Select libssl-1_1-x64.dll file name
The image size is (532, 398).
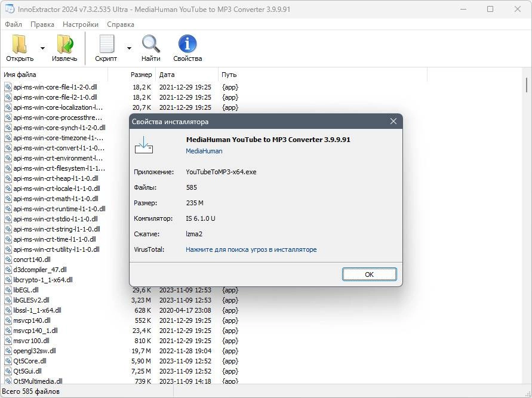38,310
